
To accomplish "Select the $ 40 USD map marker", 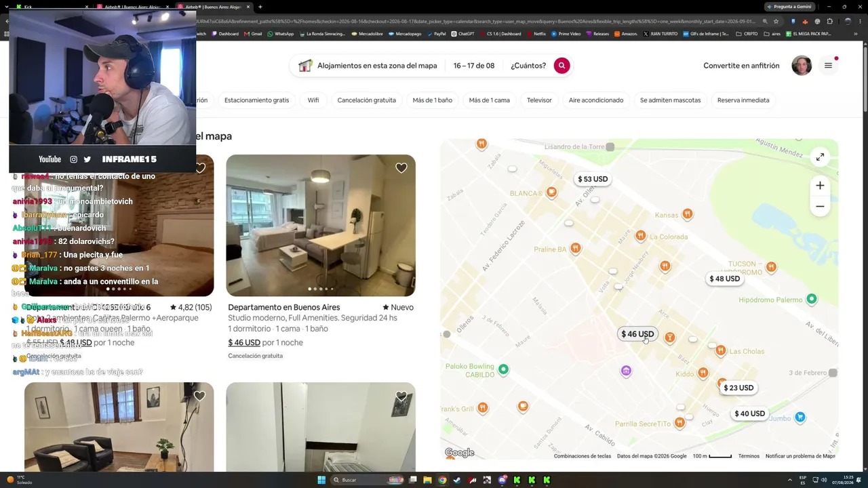I will click(x=749, y=413).
